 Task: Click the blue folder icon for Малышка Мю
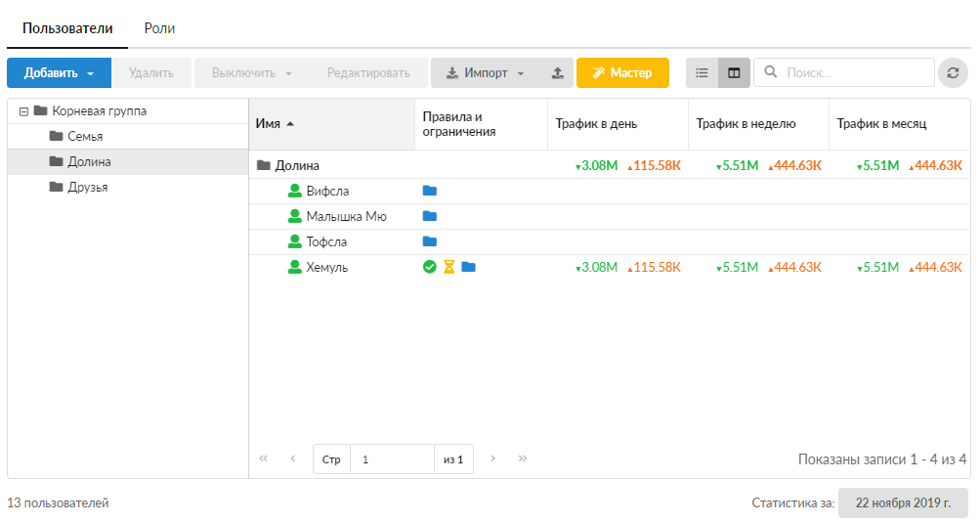[x=429, y=216]
